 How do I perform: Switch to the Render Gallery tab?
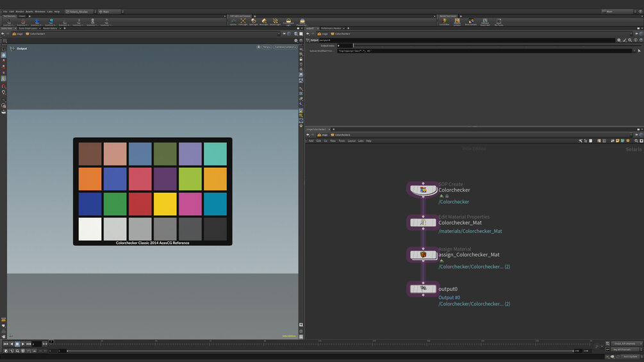[x=50, y=28]
